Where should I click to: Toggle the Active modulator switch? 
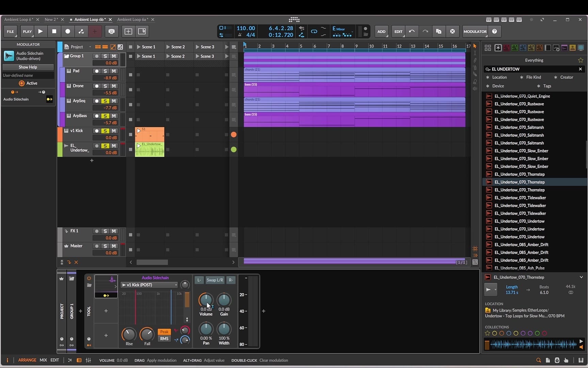pos(22,83)
